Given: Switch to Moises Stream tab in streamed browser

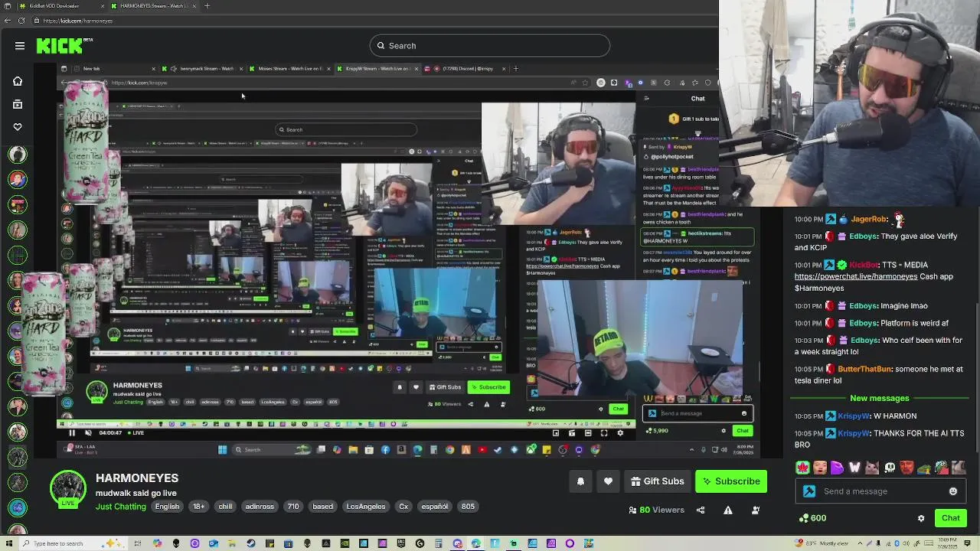Looking at the screenshot, I should coord(289,69).
